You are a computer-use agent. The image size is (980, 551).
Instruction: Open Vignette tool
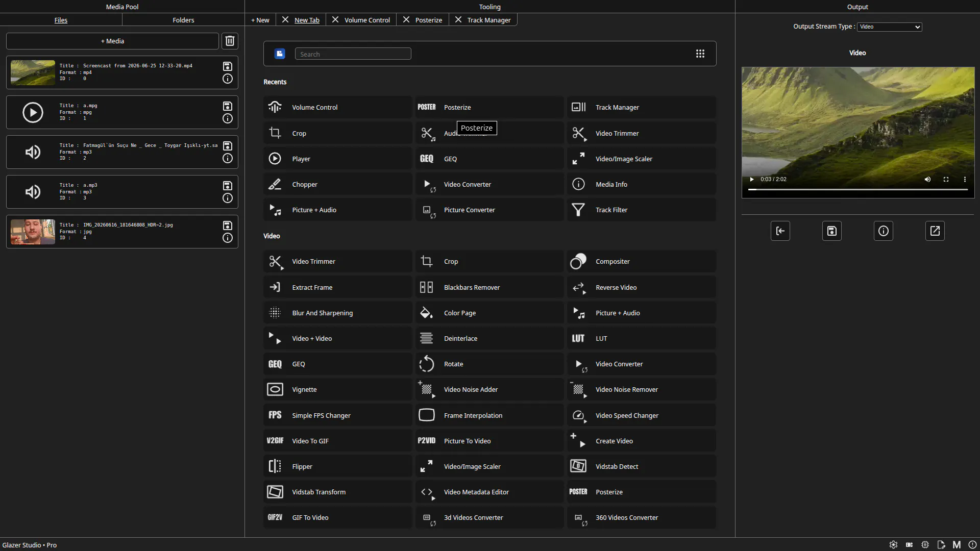pyautogui.click(x=337, y=389)
